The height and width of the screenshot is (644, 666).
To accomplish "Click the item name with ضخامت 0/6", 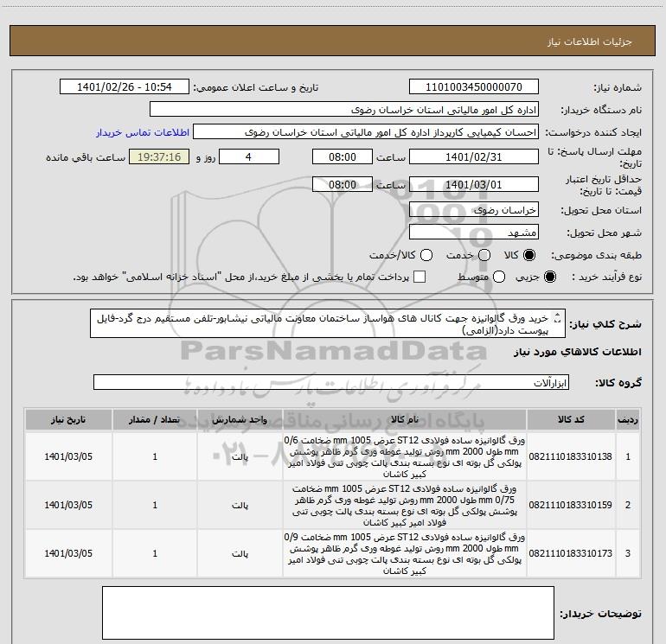I will click(x=405, y=456).
